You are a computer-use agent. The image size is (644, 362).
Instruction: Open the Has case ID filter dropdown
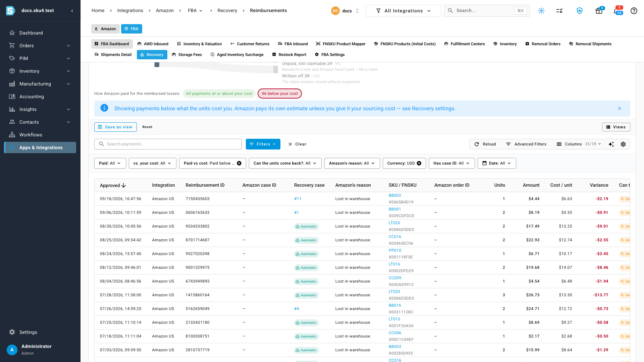[451, 163]
